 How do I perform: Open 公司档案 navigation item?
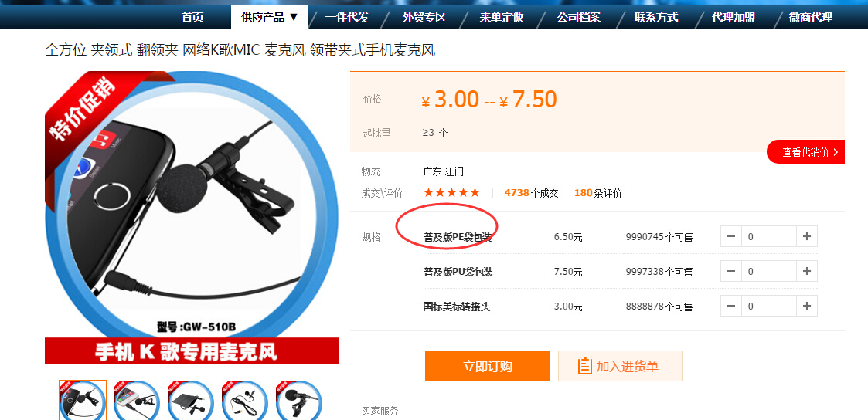(x=579, y=17)
